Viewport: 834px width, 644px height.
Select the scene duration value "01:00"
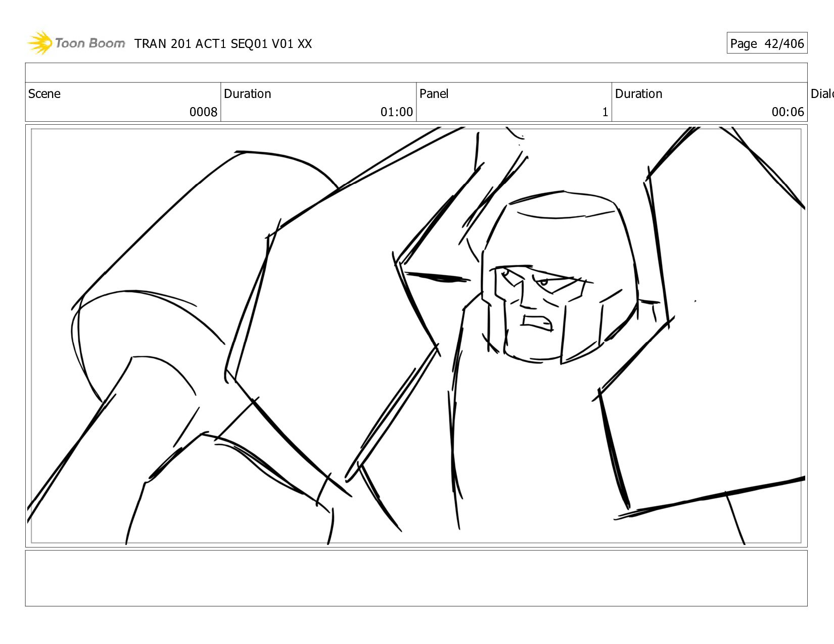click(x=397, y=112)
